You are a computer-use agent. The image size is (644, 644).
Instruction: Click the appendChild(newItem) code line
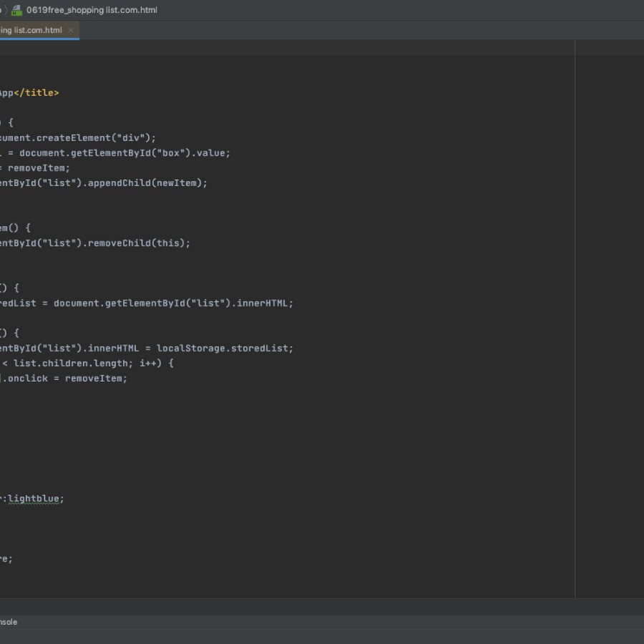(x=104, y=183)
